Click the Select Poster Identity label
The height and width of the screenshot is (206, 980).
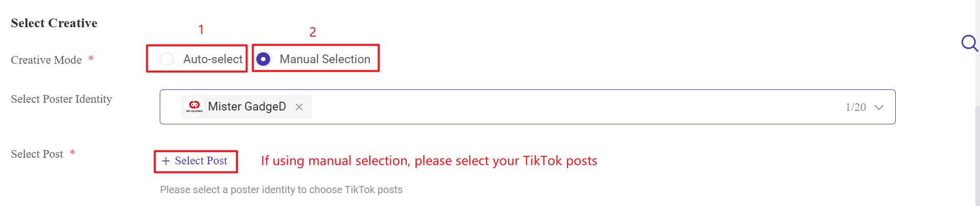click(62, 99)
